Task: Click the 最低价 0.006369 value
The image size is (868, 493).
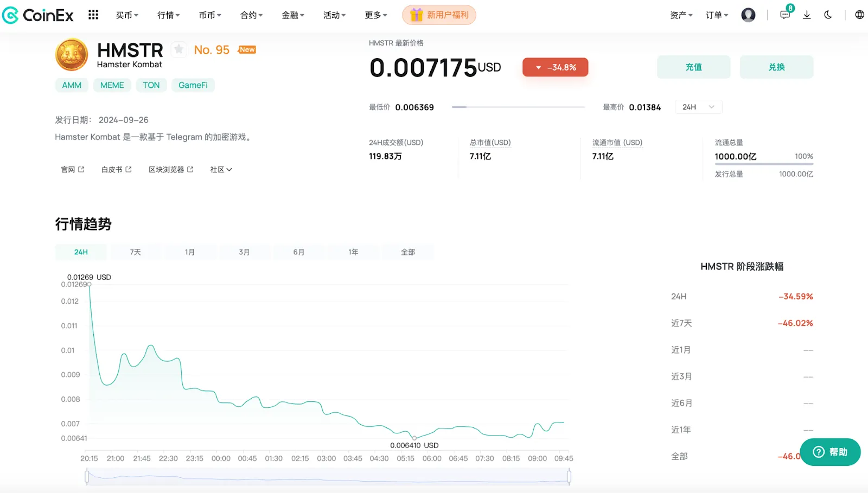Action: point(414,107)
